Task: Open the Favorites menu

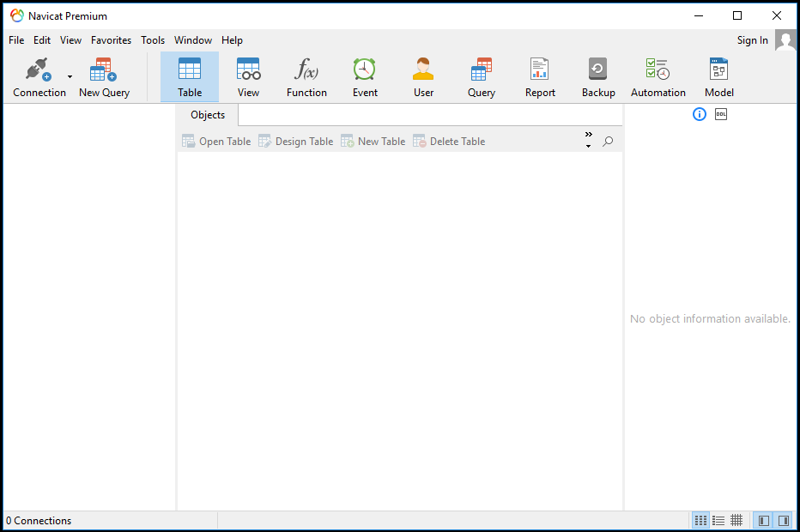Action: (111, 40)
